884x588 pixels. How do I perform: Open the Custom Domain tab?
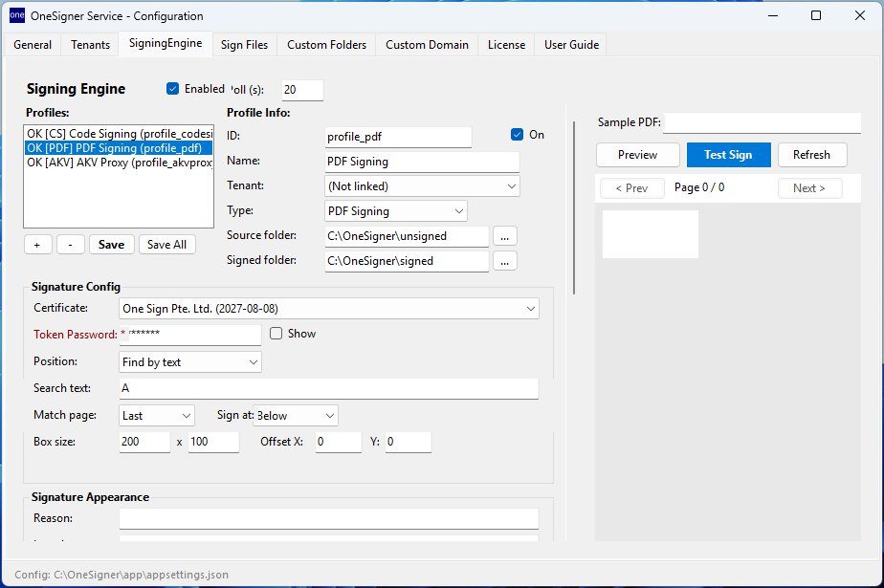coord(427,45)
